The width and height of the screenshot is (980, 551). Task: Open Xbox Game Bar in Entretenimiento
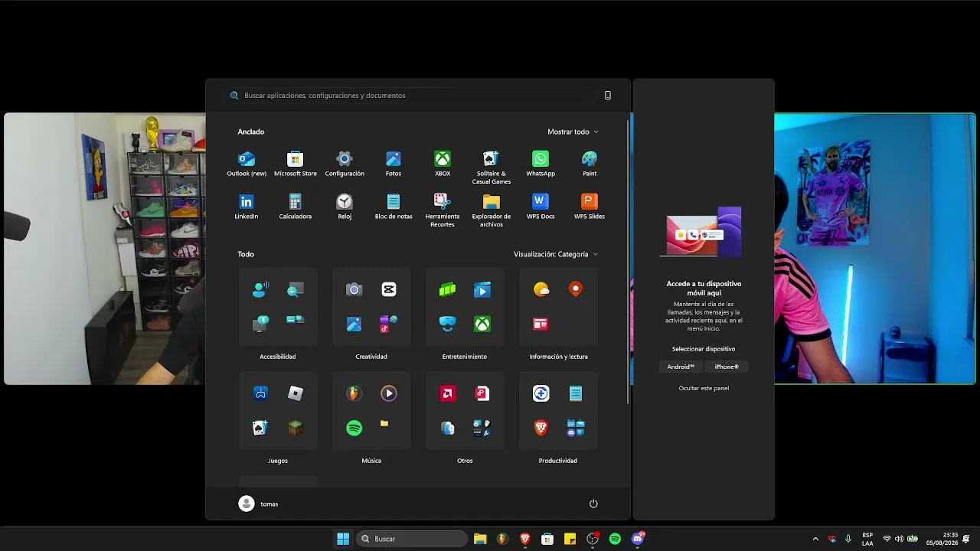pyautogui.click(x=447, y=289)
